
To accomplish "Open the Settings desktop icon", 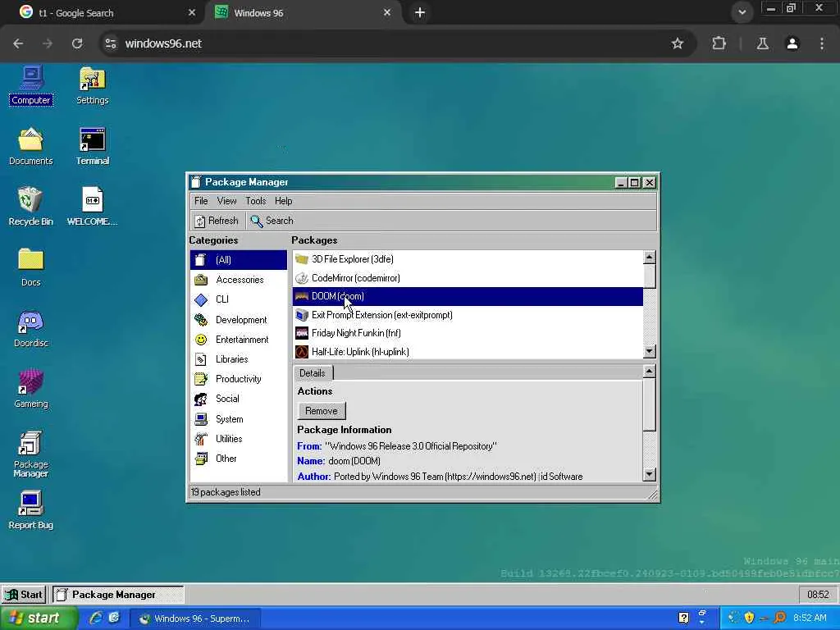I will tap(92, 85).
